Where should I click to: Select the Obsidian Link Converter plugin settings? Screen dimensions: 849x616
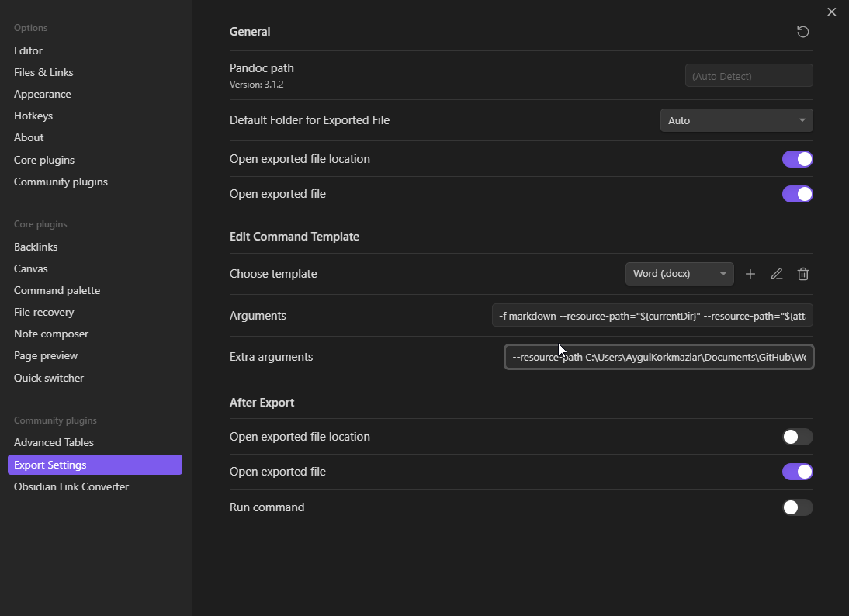click(x=71, y=486)
